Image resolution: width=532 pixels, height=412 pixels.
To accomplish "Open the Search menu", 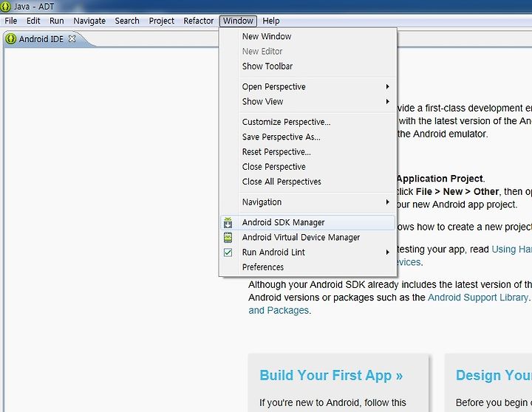I will click(127, 21).
